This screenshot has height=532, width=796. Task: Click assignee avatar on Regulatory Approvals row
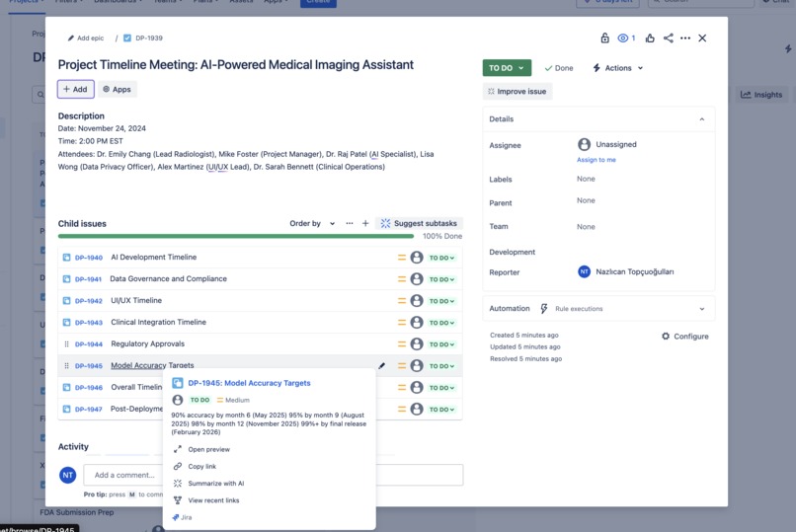coord(417,344)
